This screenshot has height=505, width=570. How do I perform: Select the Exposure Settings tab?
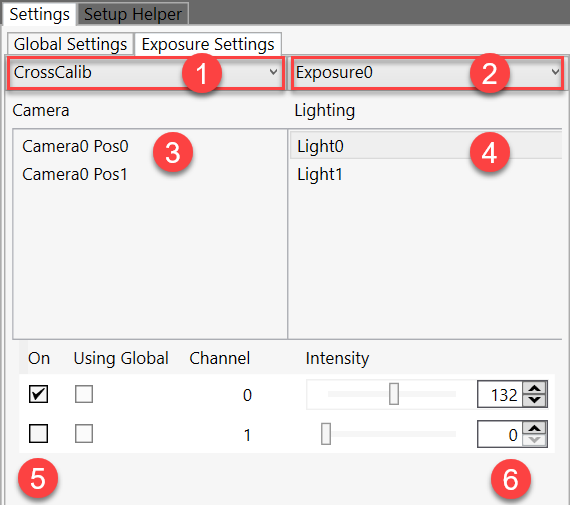[x=208, y=44]
